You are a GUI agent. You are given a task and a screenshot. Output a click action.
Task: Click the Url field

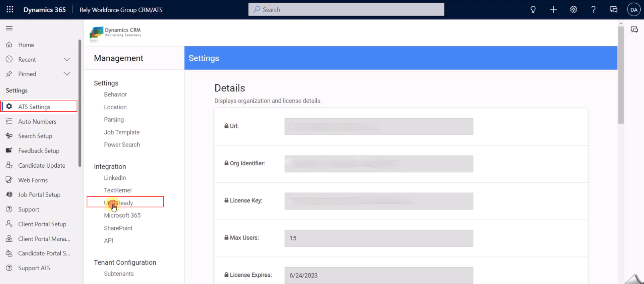379,126
